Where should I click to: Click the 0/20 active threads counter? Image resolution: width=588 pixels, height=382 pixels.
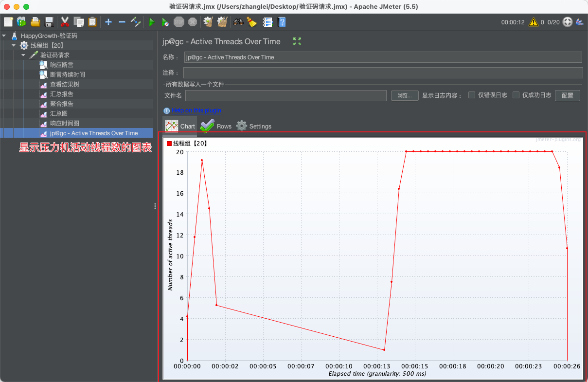tap(553, 22)
